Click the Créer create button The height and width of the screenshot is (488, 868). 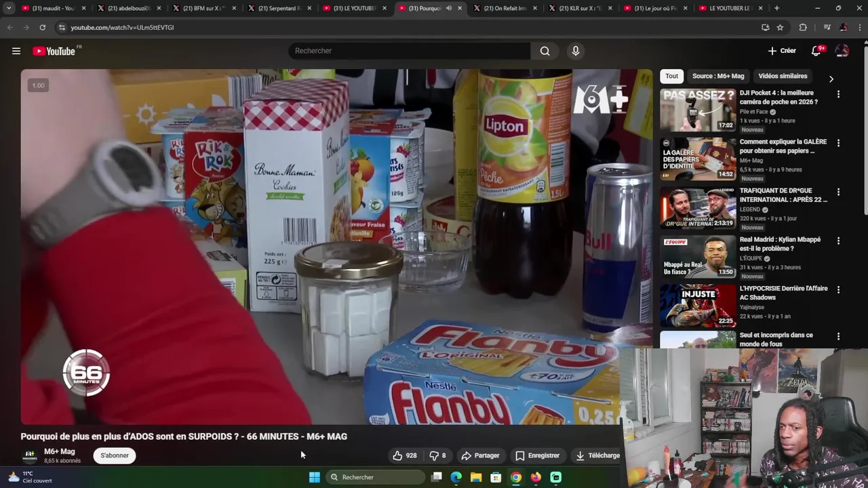pyautogui.click(x=782, y=51)
